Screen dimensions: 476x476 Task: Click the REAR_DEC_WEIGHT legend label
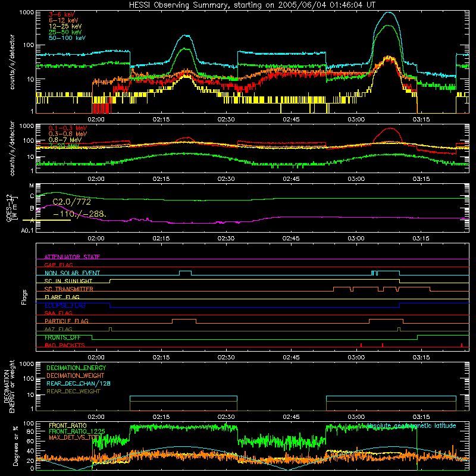point(73,392)
